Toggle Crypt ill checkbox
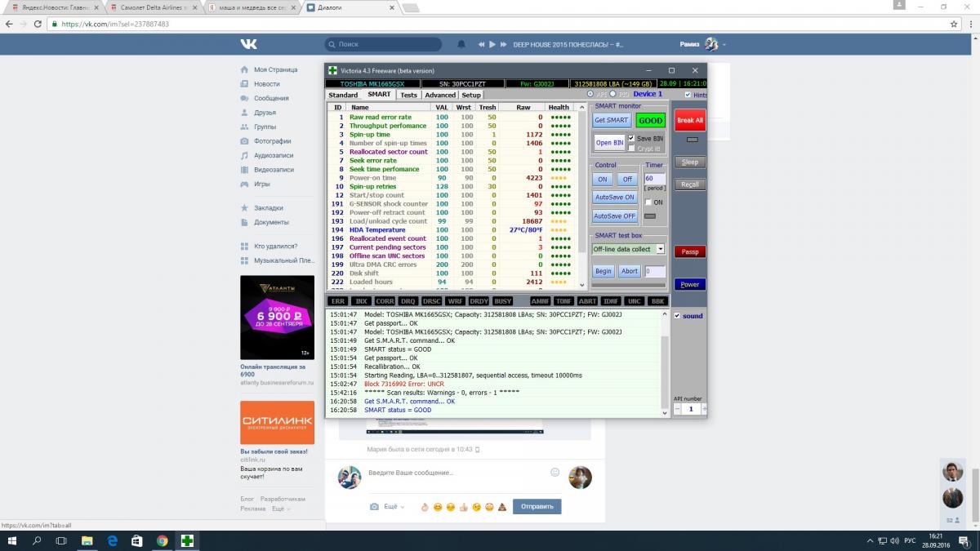Screen dimensions: 980x551 631,148
